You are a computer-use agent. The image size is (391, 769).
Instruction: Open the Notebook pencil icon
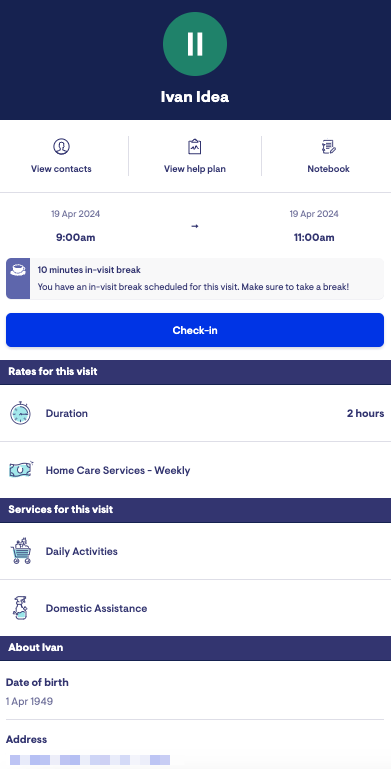(x=328, y=146)
